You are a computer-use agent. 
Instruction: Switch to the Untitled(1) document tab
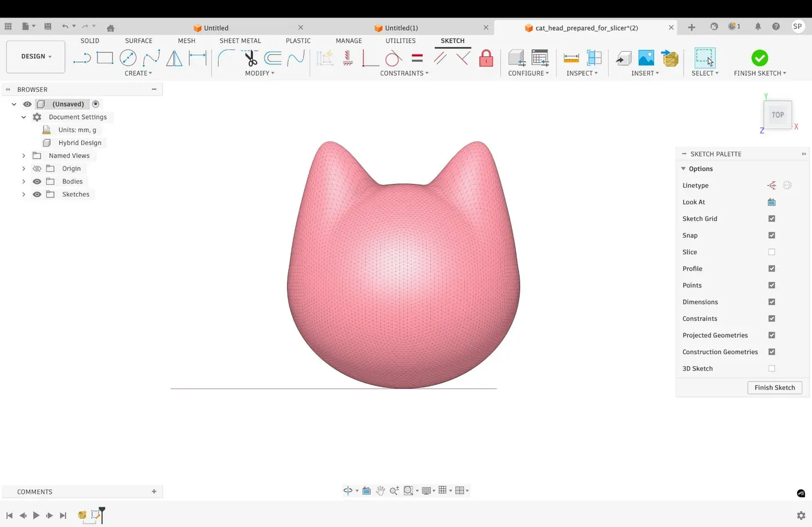pos(401,28)
